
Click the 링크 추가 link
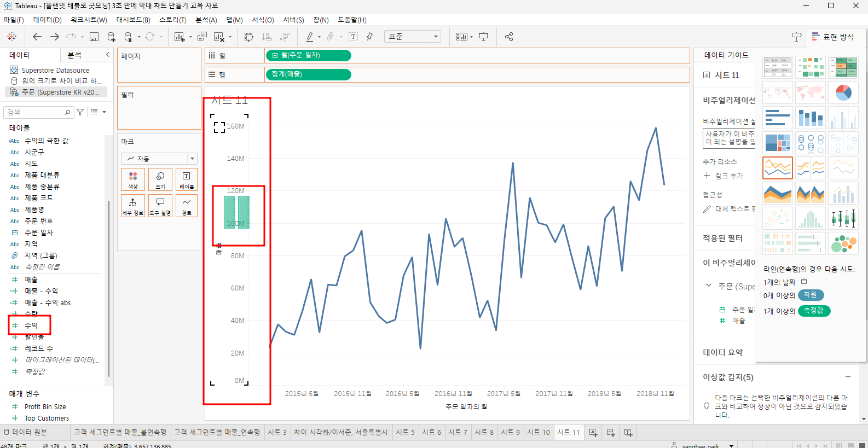tap(729, 176)
